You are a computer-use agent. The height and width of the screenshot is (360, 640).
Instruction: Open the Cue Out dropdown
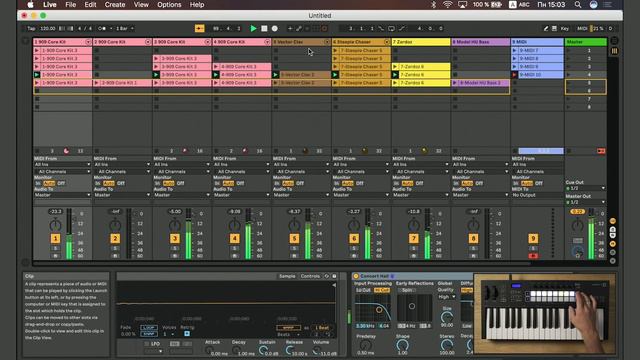[x=585, y=188]
